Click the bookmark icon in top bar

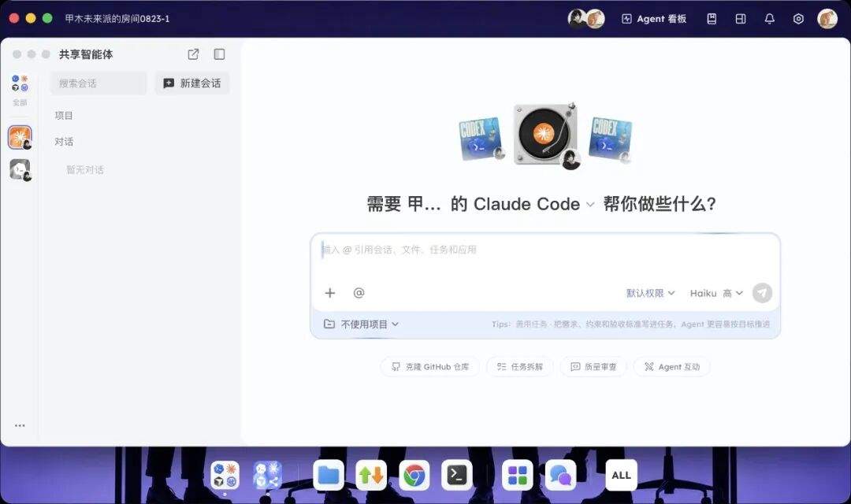point(712,19)
